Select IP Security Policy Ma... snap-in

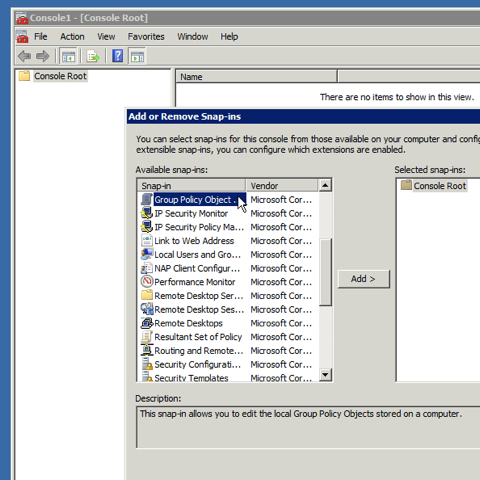199,227
